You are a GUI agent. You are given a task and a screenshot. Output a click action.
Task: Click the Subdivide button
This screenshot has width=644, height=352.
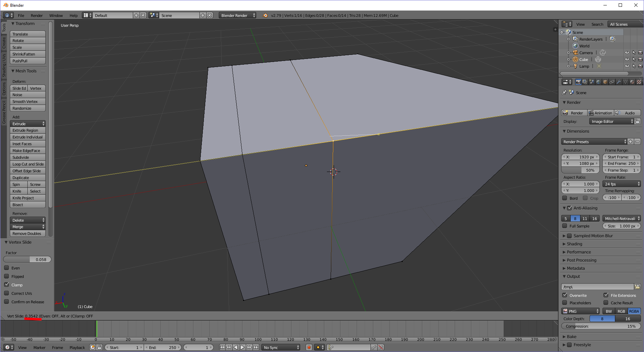(x=28, y=157)
